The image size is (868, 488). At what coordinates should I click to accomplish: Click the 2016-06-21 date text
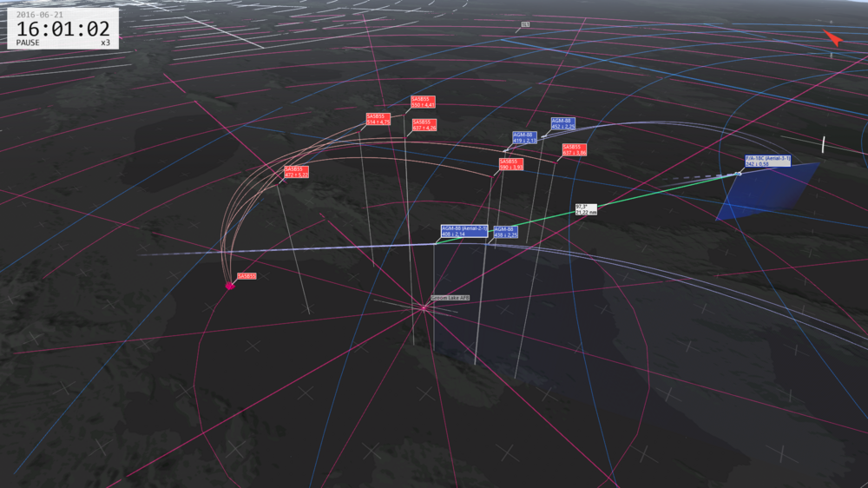(39, 15)
